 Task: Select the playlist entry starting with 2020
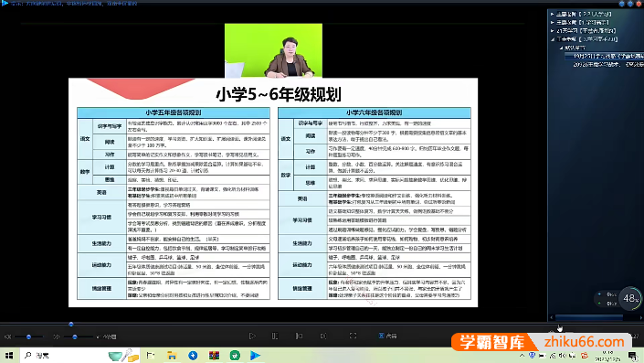pyautogui.click(x=608, y=64)
